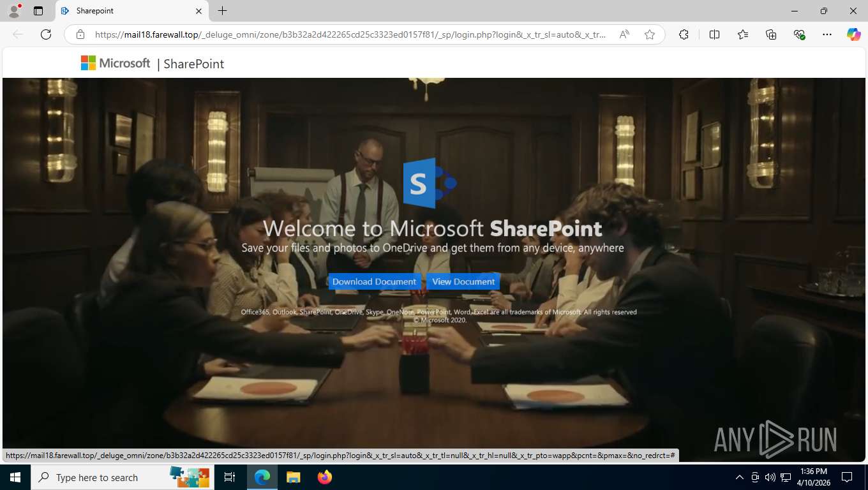Image resolution: width=868 pixels, height=490 pixels.
Task: Add this page to favorites star
Action: tap(650, 34)
